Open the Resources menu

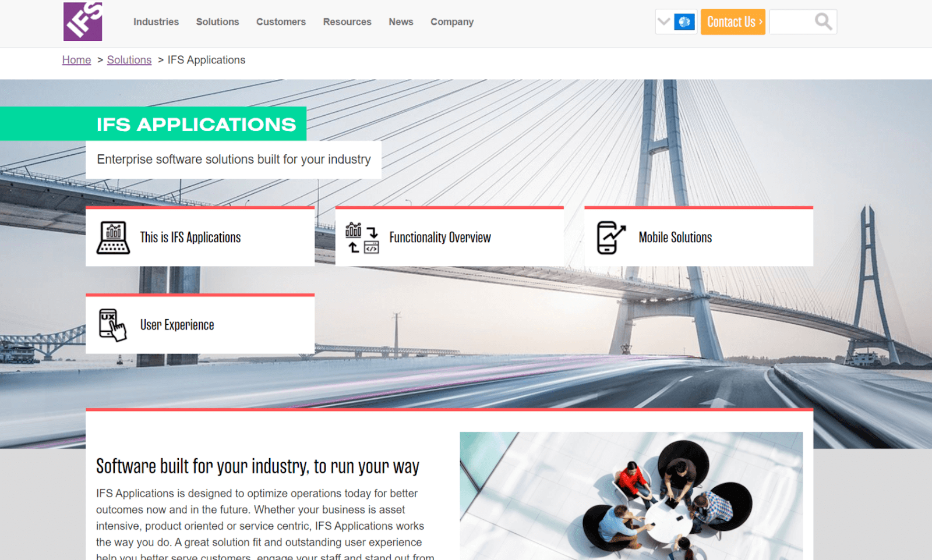coord(347,22)
